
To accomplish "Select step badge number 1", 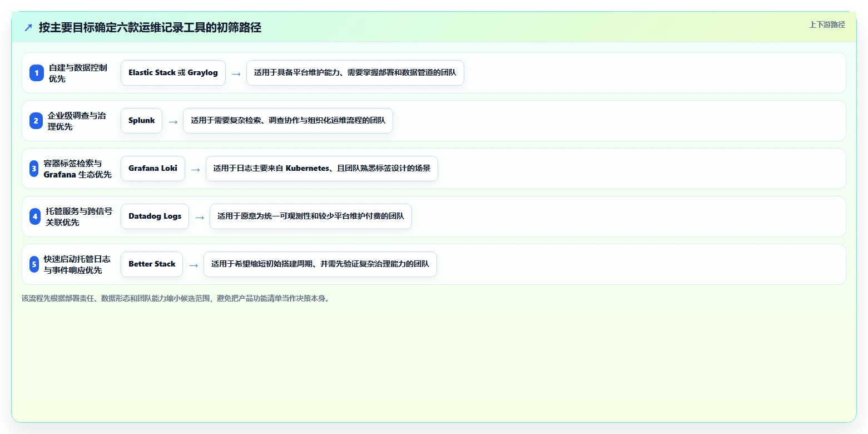I will coord(37,73).
